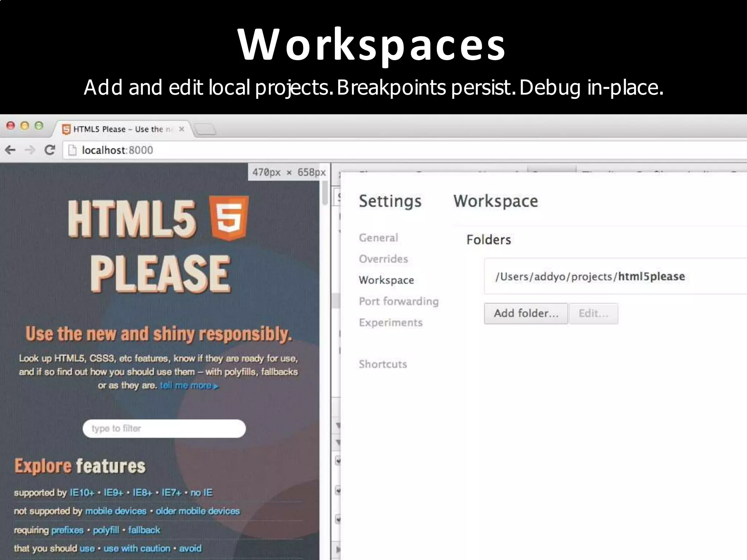Filter features requiring polyfill

coord(106,530)
